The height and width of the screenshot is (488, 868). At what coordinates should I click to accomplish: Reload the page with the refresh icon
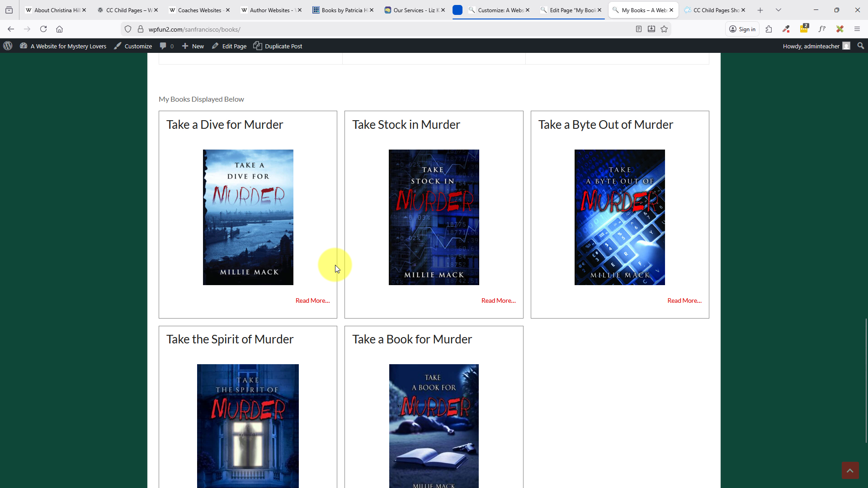[x=43, y=29]
